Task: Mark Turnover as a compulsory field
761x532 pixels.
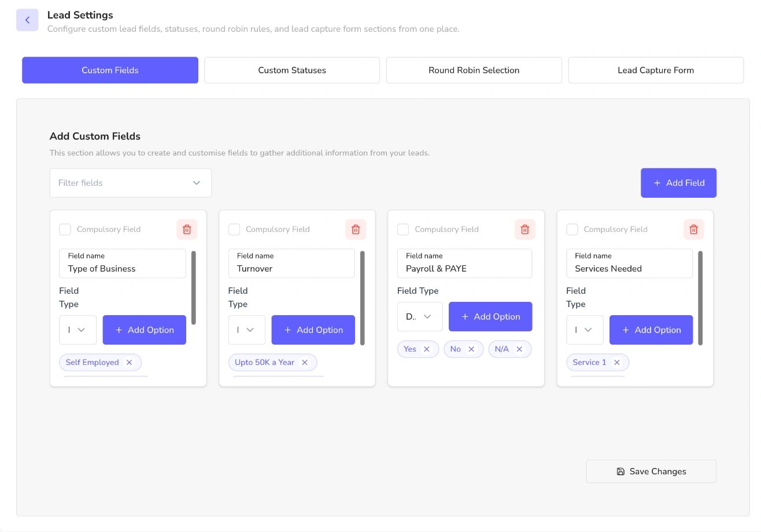Action: [x=234, y=230]
